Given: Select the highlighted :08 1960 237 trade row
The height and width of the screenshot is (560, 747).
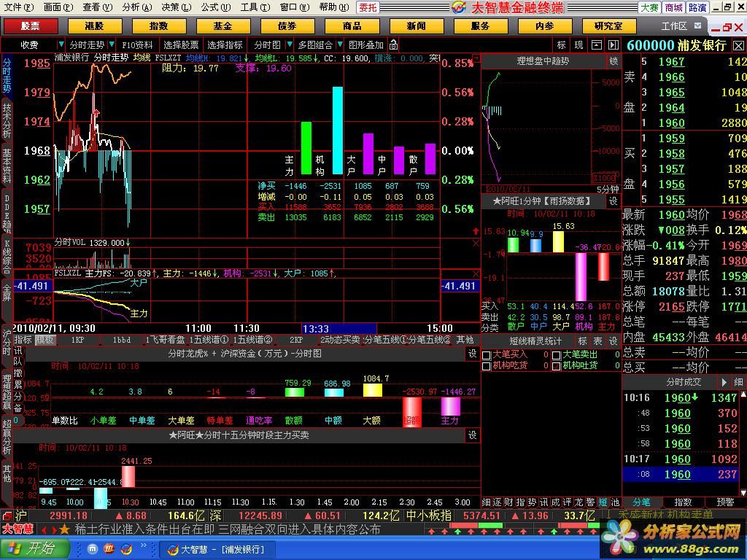Looking at the screenshot, I should click(681, 474).
